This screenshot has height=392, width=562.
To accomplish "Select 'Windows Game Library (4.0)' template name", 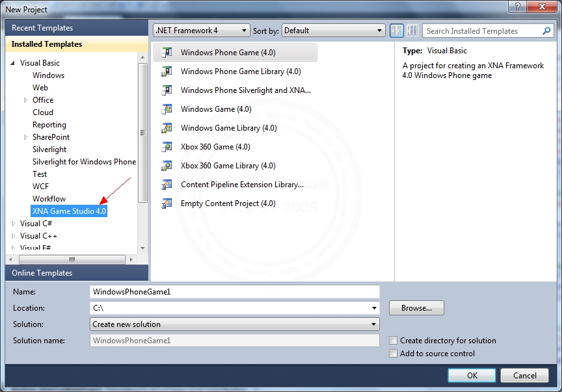I will [229, 128].
